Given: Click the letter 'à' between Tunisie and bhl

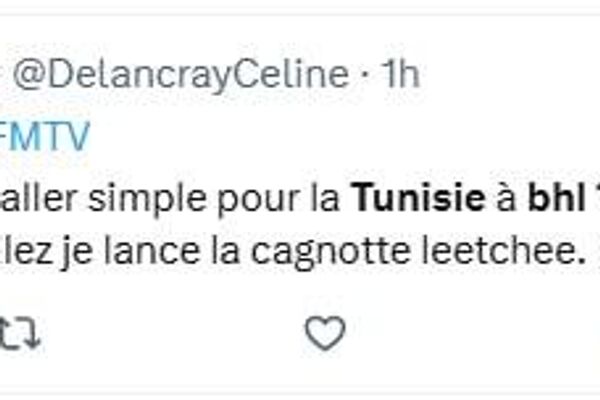Looking at the screenshot, I should 507,198.
